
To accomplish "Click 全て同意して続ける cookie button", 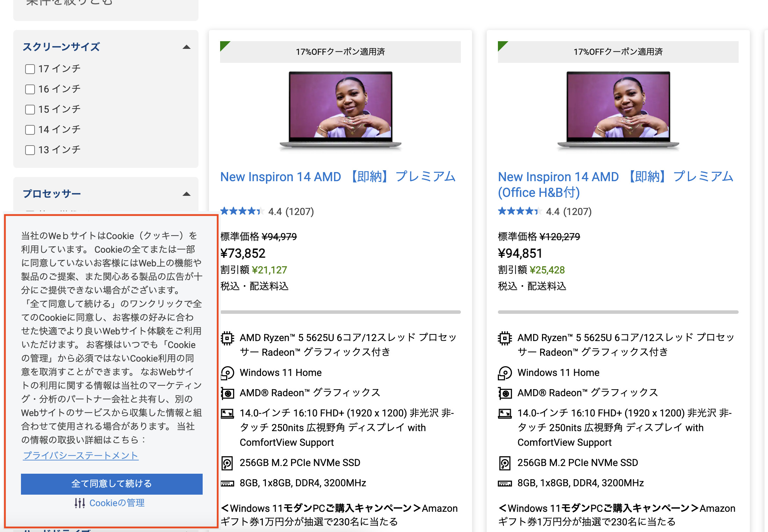I will 112,484.
